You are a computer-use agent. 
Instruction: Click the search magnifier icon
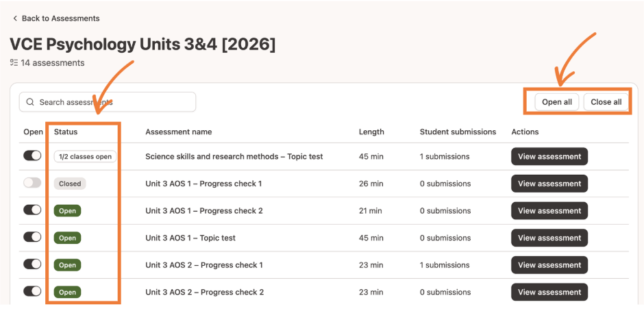29,102
